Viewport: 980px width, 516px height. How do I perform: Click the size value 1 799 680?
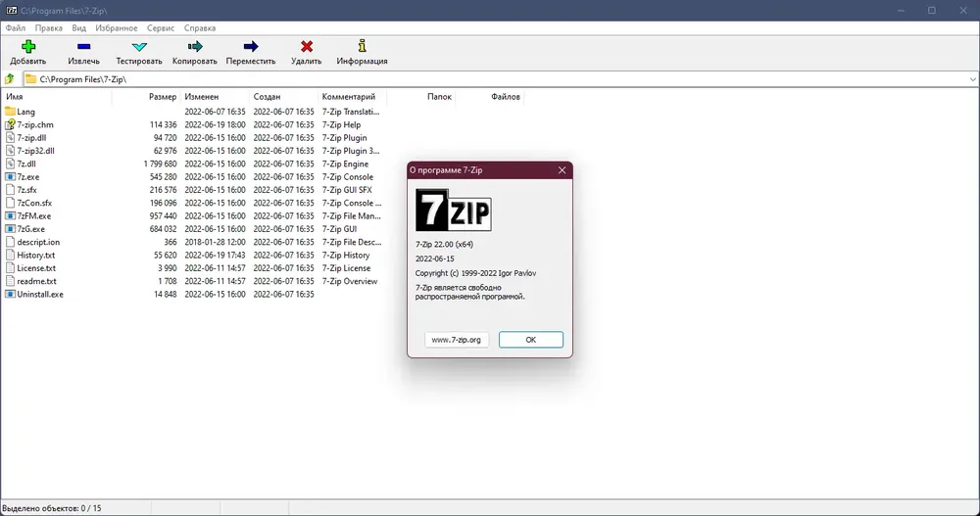[x=160, y=164]
